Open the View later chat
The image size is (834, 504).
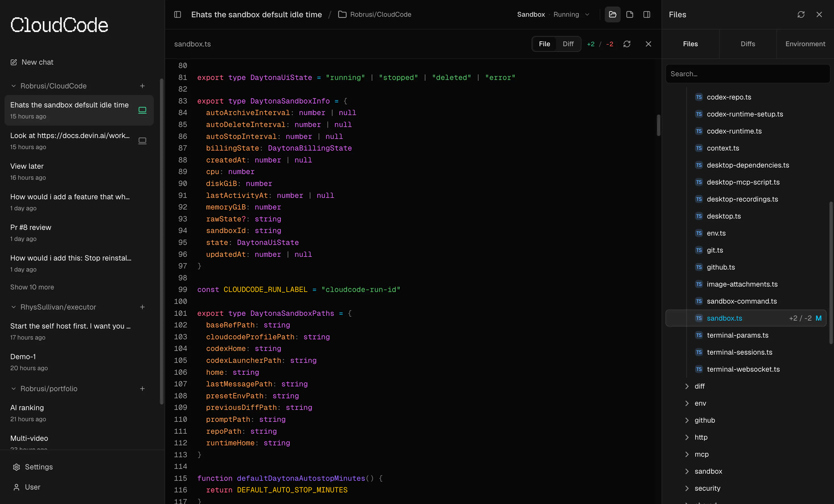pos(79,171)
